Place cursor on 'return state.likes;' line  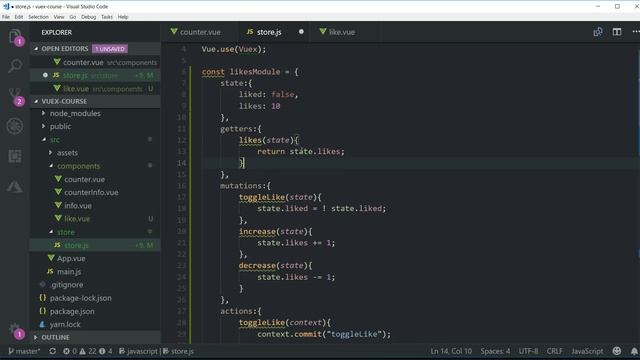coord(300,151)
